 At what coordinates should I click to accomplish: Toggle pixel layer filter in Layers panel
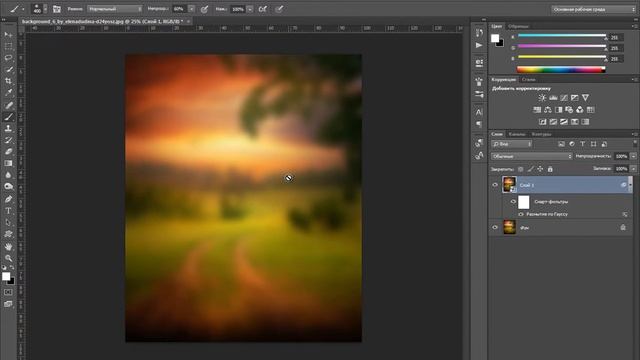click(x=561, y=144)
